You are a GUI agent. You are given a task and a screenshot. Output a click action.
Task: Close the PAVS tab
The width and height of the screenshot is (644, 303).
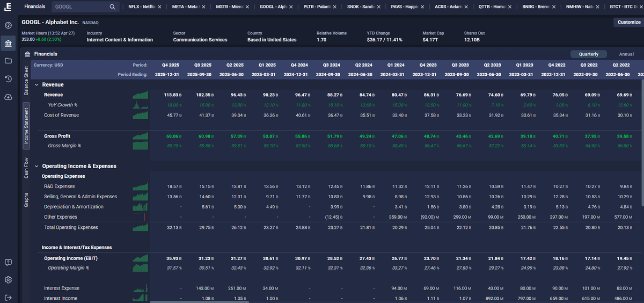(x=422, y=7)
